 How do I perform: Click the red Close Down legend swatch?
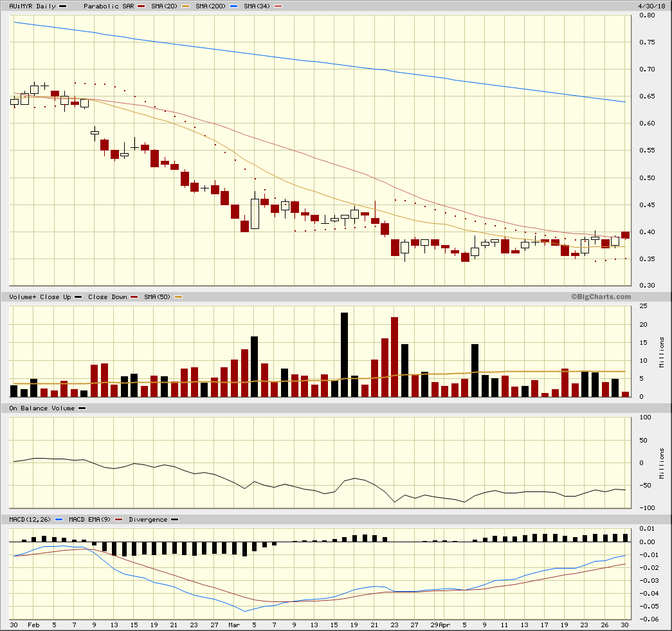pyautogui.click(x=134, y=297)
